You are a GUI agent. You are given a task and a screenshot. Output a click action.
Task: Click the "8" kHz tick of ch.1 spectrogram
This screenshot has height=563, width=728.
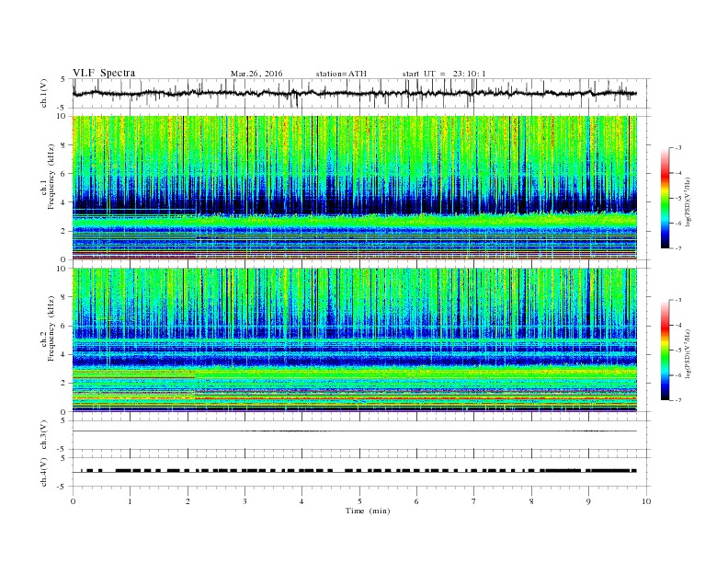pyautogui.click(x=64, y=145)
